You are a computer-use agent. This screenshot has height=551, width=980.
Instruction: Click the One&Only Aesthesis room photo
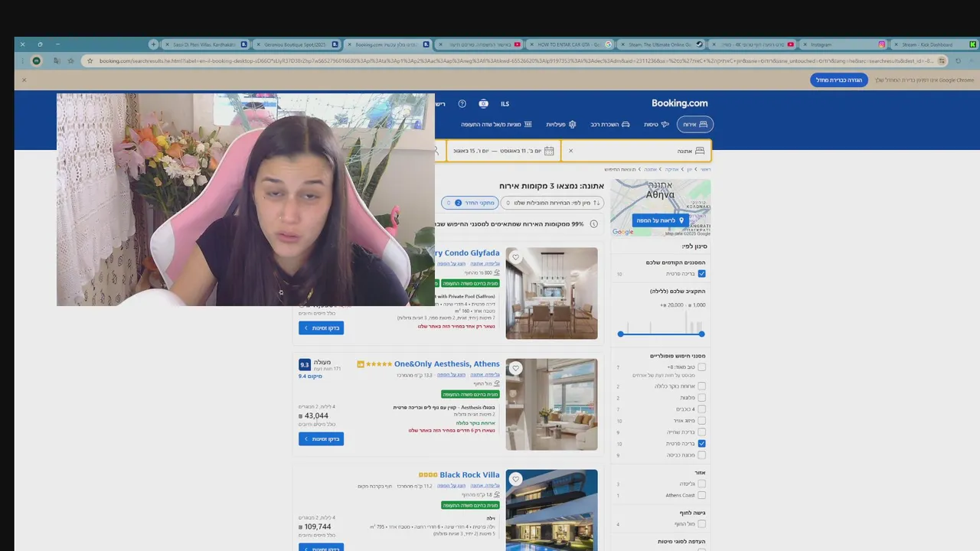(x=551, y=404)
